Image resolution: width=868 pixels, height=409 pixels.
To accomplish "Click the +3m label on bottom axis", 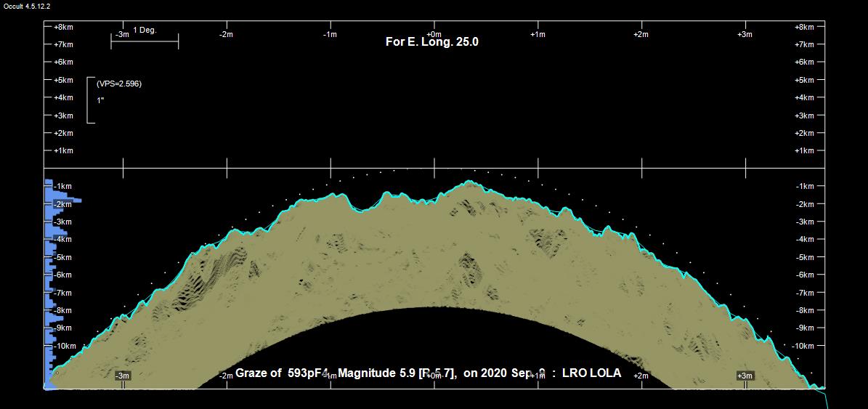I will coord(745,376).
